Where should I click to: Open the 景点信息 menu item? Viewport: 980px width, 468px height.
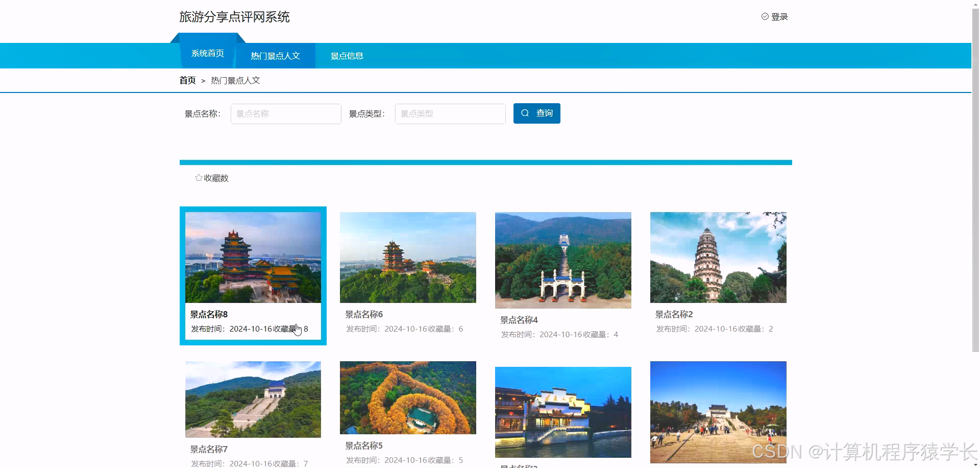(347, 56)
